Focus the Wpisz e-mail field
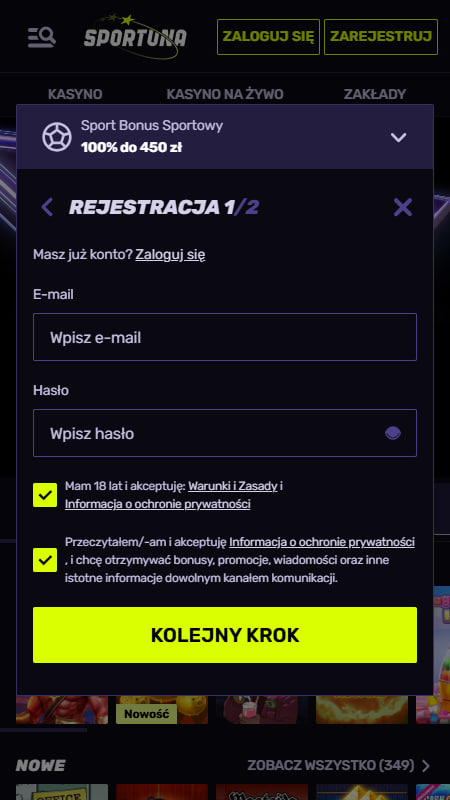The height and width of the screenshot is (800, 450). click(225, 337)
